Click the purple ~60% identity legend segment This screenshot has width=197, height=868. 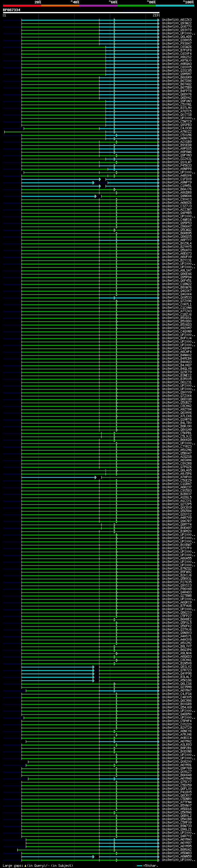pos(98,6)
